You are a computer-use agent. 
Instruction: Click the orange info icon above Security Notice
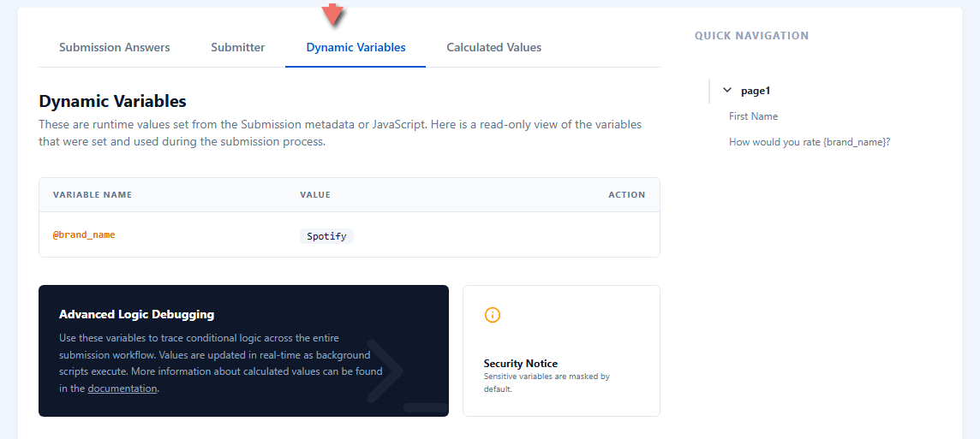coord(493,315)
